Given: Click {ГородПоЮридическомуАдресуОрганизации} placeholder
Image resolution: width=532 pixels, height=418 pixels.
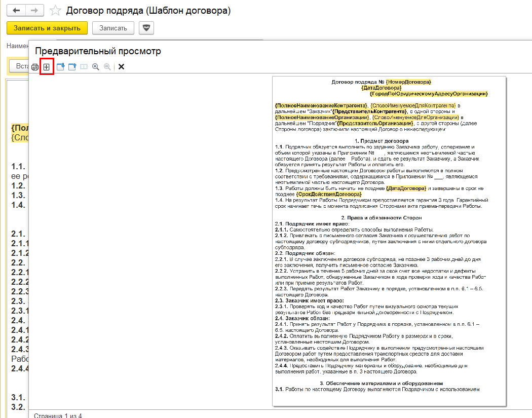Looking at the screenshot, I should pyautogui.click(x=429, y=94).
